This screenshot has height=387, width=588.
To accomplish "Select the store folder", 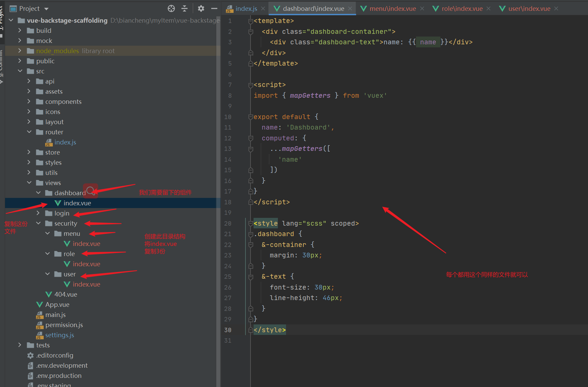I will (52, 152).
